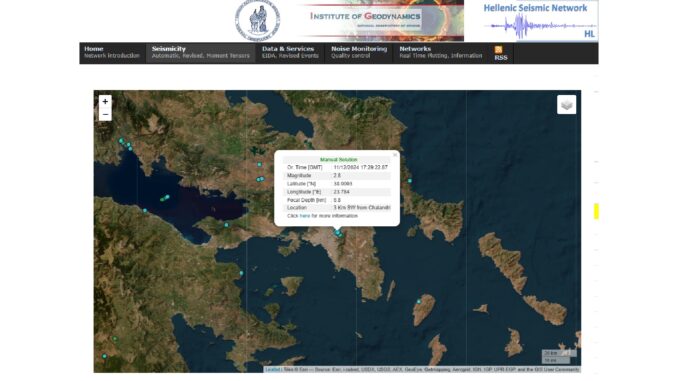Select the earthquake marker off Attica's east coast
678x381 pixels.
tap(409, 181)
